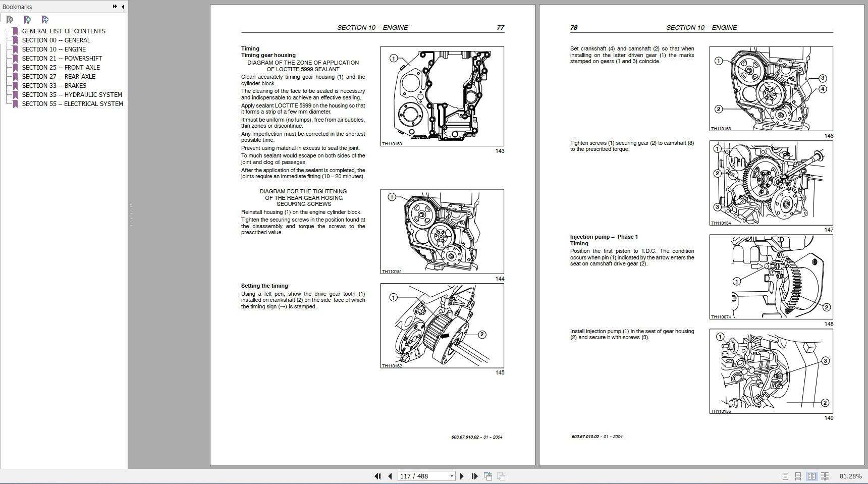This screenshot has height=484, width=868.
Task: Go to the next page
Action: click(x=462, y=476)
